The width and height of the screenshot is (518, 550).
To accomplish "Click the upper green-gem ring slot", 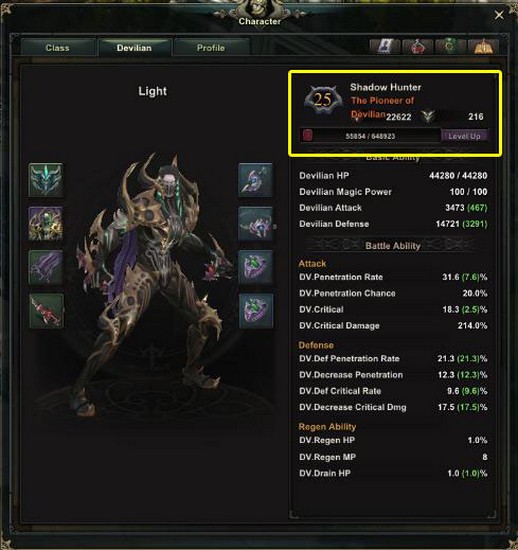I will 256,267.
